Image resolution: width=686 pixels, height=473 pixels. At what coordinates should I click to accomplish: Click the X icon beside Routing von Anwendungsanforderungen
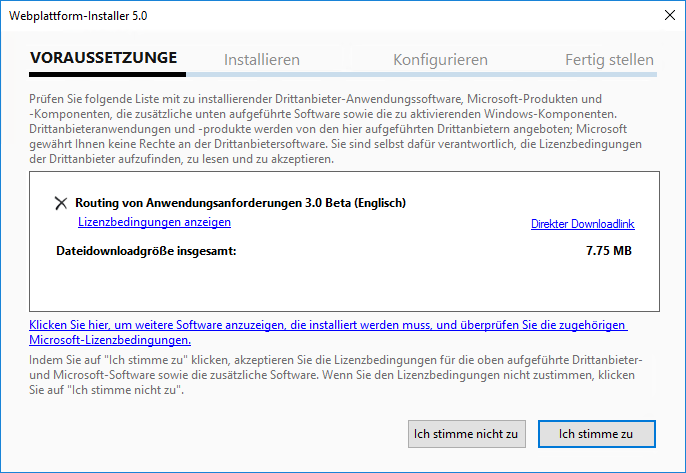pyautogui.click(x=61, y=203)
